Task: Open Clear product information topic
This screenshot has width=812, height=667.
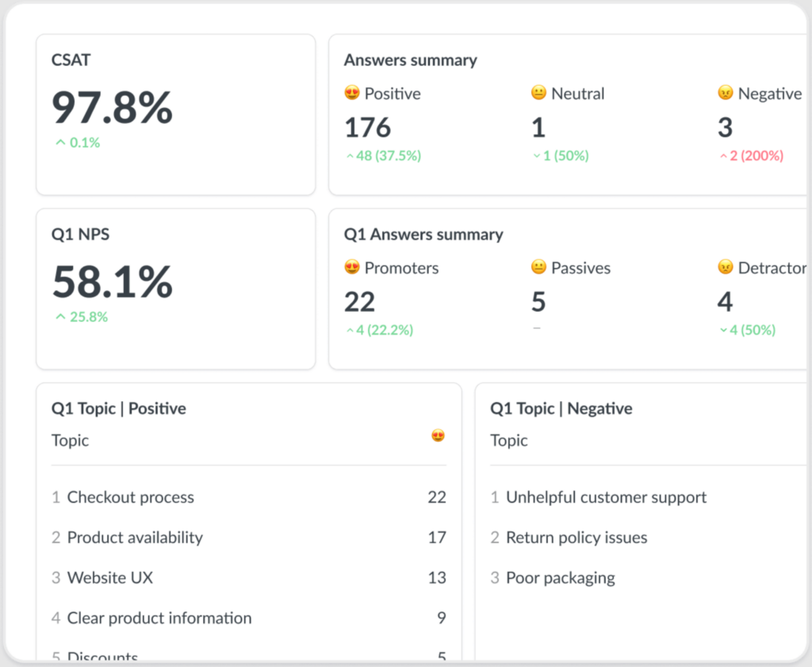Action: click(159, 619)
